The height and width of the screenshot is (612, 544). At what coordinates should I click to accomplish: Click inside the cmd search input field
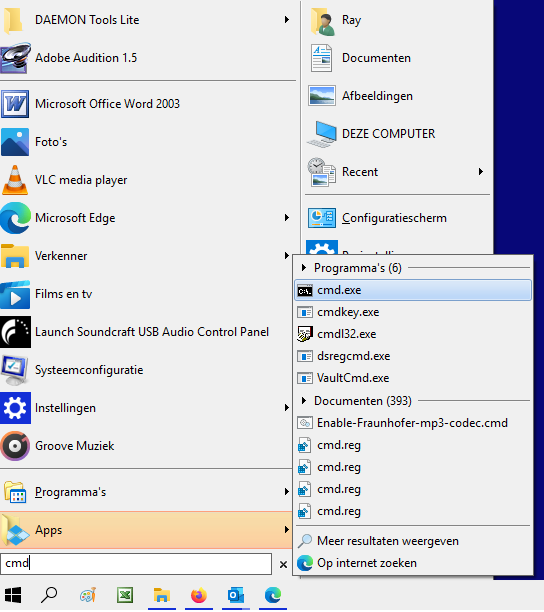point(136,564)
